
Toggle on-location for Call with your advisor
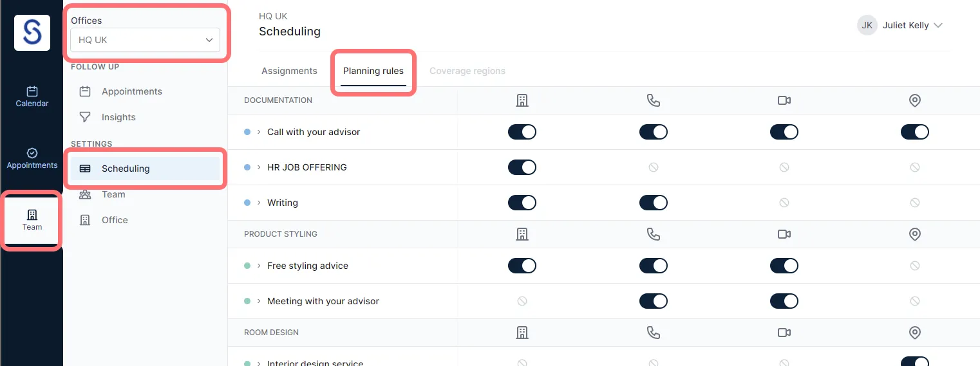click(x=915, y=132)
